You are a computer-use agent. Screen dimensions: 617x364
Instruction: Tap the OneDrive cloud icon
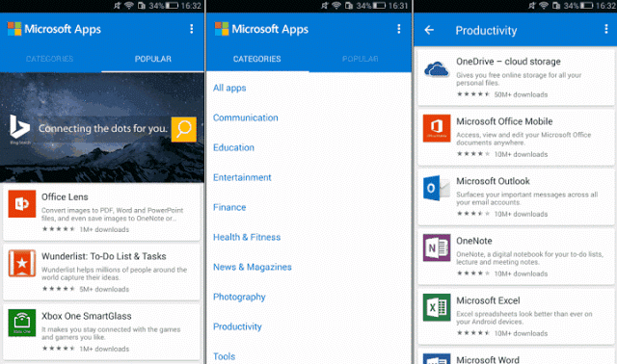[x=437, y=68]
